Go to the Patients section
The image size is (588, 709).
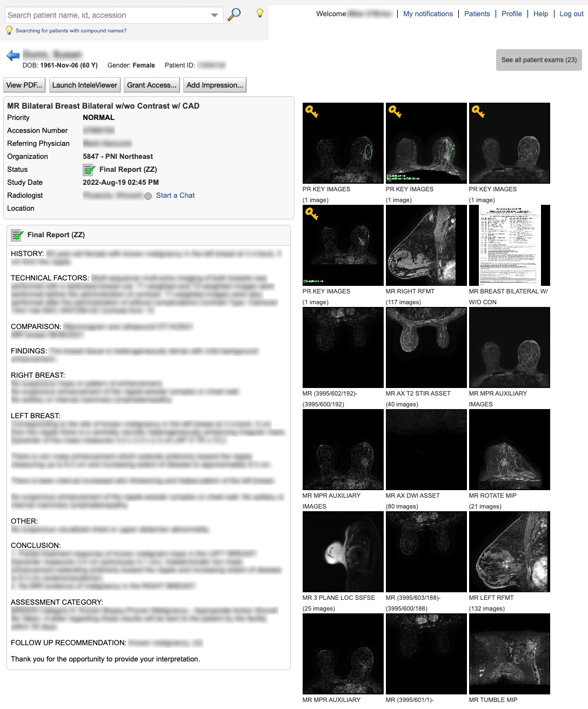pyautogui.click(x=477, y=14)
